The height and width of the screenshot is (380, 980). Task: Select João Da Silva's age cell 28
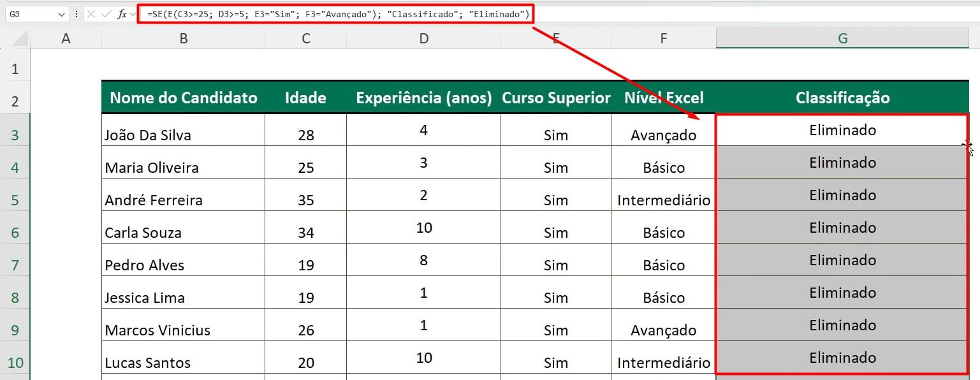click(306, 130)
